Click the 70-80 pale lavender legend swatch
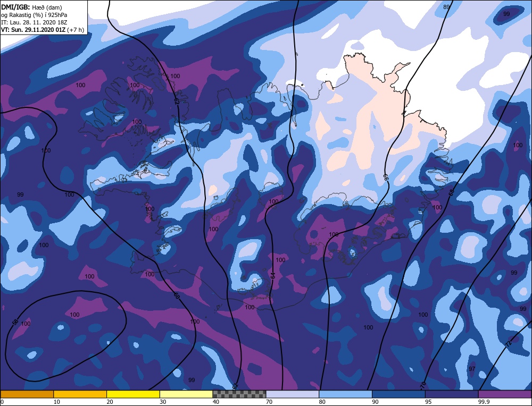 click(293, 394)
